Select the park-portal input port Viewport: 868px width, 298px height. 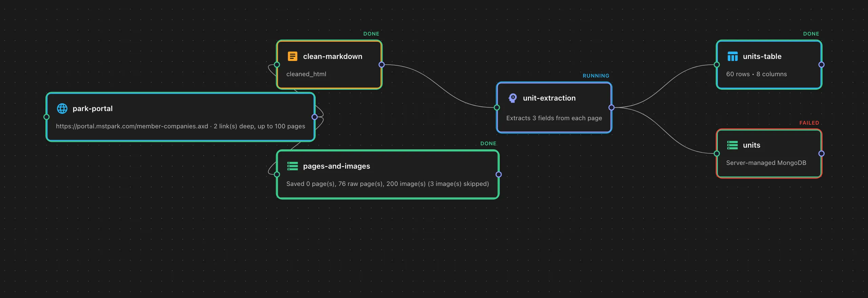pyautogui.click(x=46, y=117)
